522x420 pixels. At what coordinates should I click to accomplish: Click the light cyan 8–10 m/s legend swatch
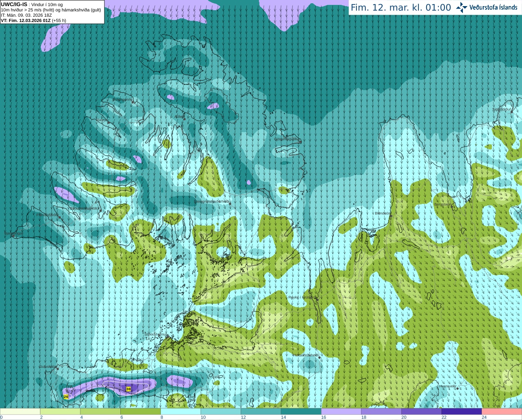(x=181, y=411)
